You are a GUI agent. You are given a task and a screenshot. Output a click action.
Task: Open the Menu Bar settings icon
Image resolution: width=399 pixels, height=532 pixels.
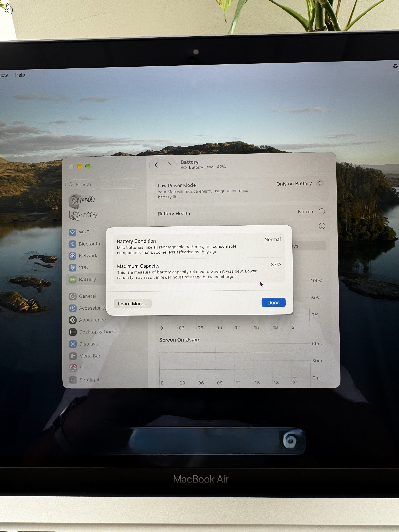click(73, 356)
